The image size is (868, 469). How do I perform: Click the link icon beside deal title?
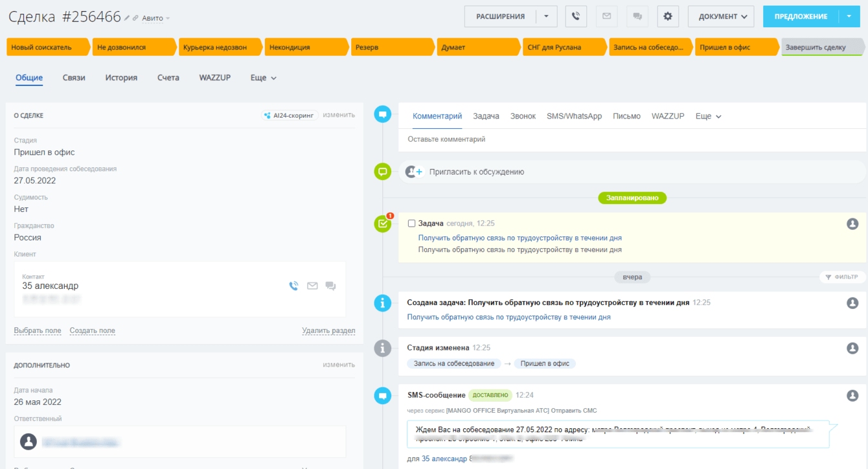coord(136,18)
